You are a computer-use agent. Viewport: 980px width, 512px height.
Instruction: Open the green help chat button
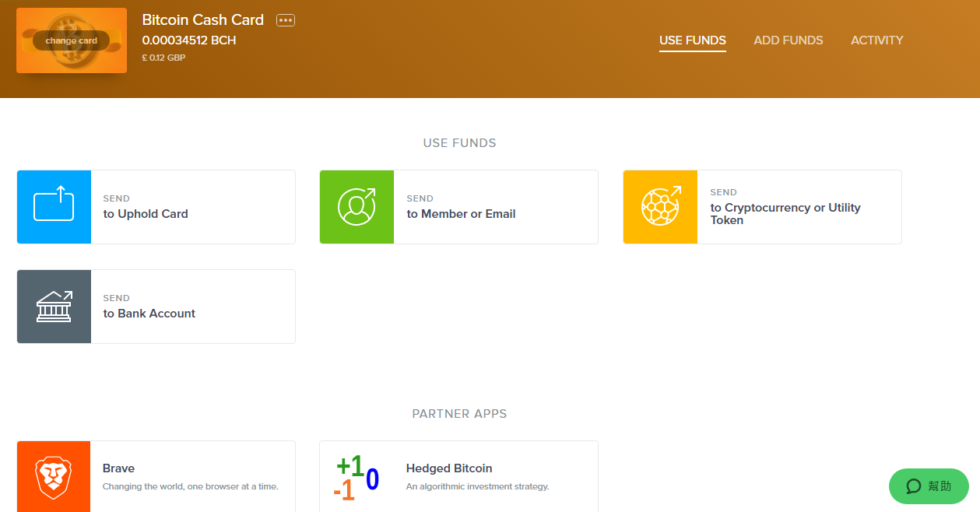[x=929, y=486]
